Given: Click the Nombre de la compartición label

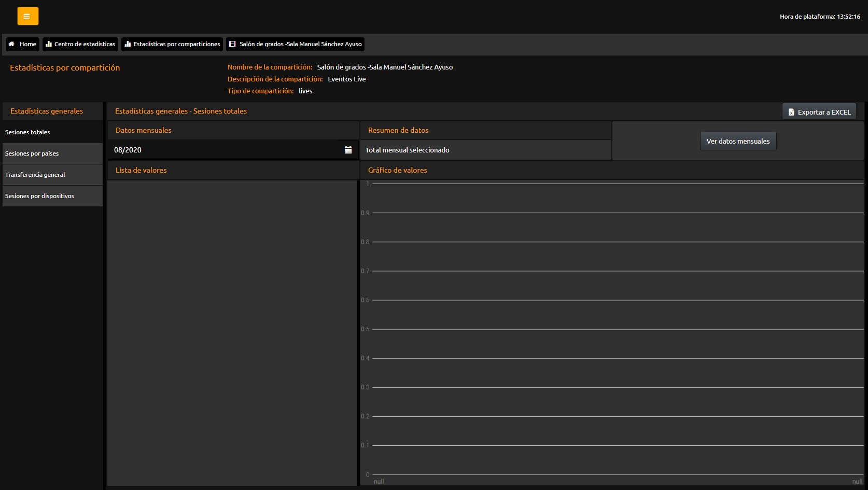Looking at the screenshot, I should [x=270, y=67].
